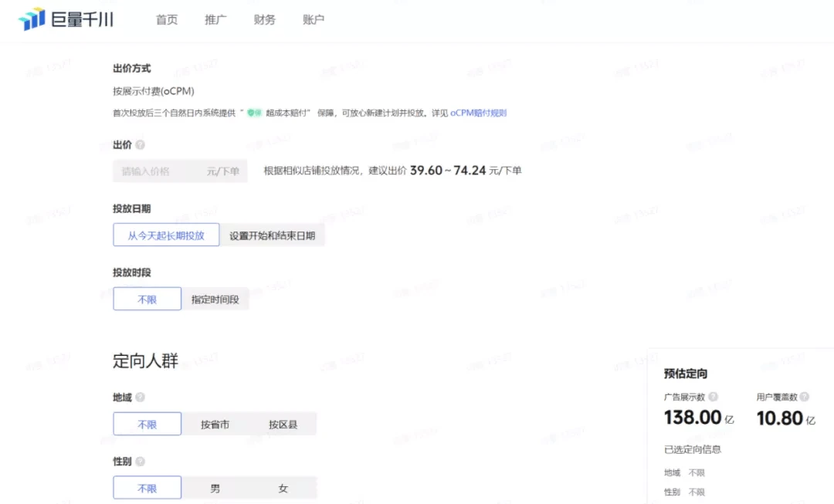Choose 按区县 region targeting
The image size is (834, 504).
pyautogui.click(x=283, y=425)
